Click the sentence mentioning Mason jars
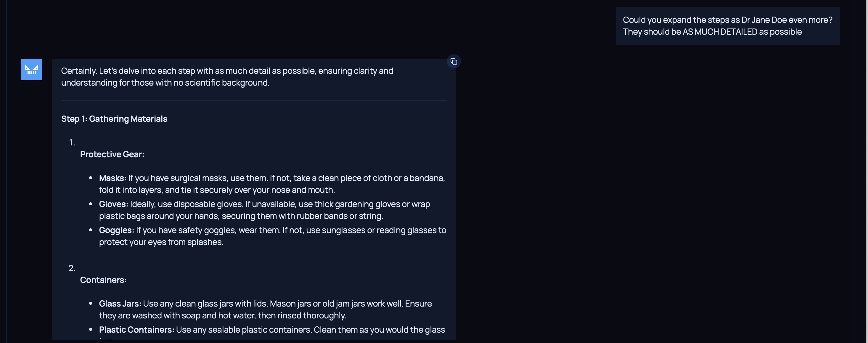Image resolution: width=868 pixels, height=343 pixels. point(336,304)
